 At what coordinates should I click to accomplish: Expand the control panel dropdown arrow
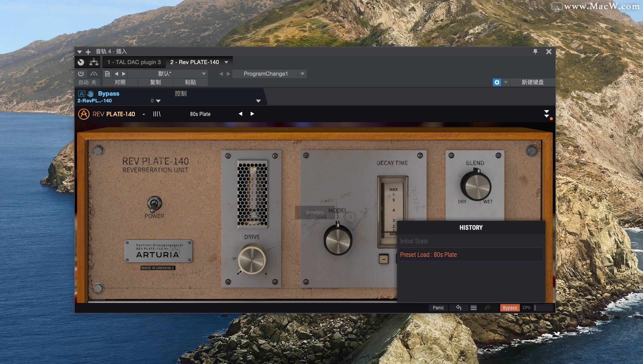(x=258, y=101)
